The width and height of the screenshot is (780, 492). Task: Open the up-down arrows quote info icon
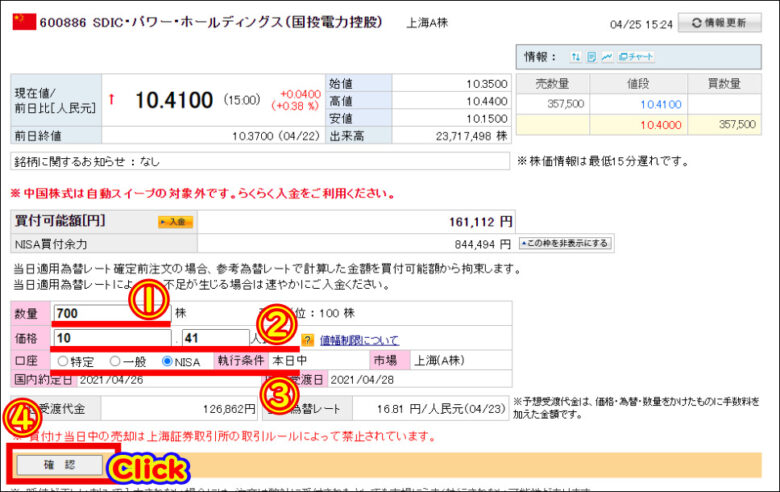[576, 57]
